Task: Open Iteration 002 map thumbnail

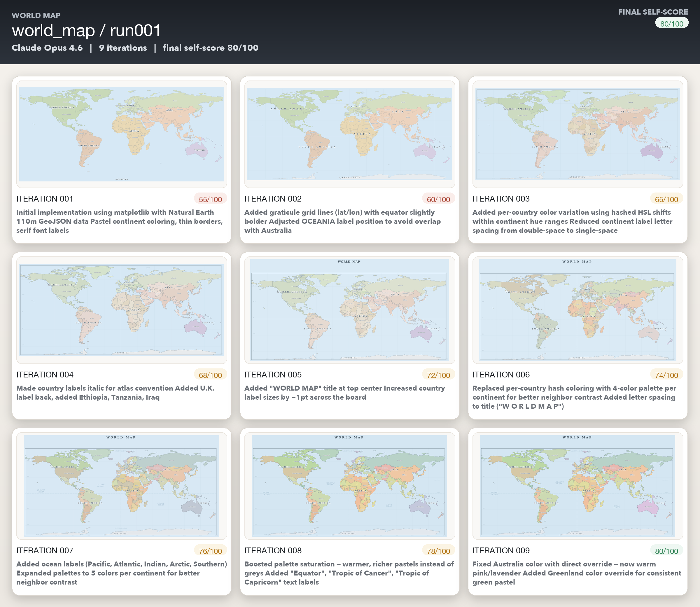Action: 349,134
